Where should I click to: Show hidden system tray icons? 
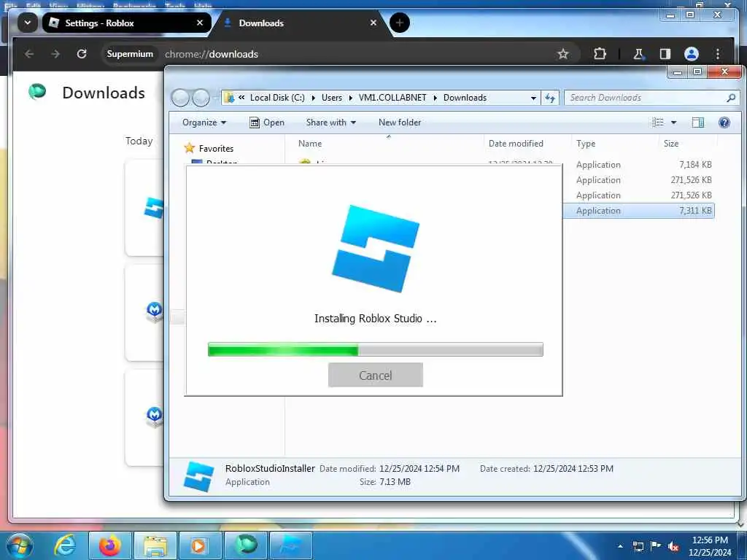[x=620, y=546]
